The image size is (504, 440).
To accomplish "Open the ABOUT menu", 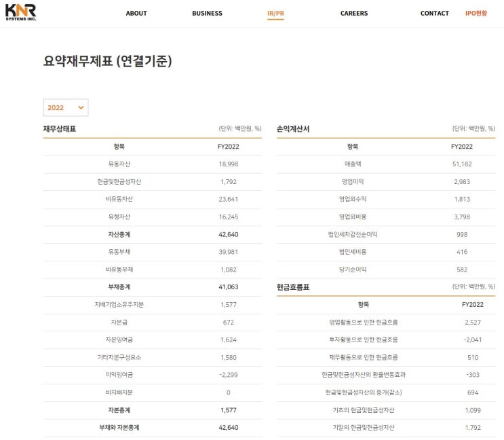I will coord(136,13).
